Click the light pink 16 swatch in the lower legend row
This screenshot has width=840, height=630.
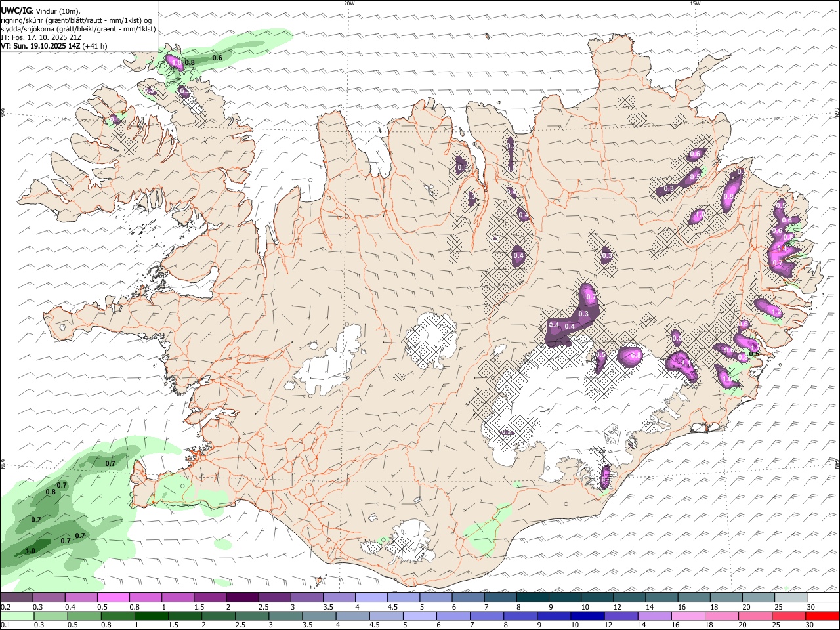pos(688,616)
